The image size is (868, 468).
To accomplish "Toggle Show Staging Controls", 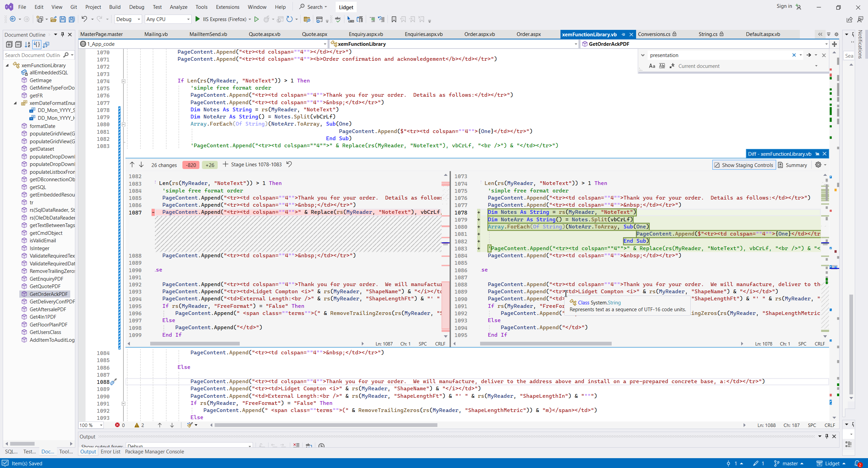I will pos(744,165).
